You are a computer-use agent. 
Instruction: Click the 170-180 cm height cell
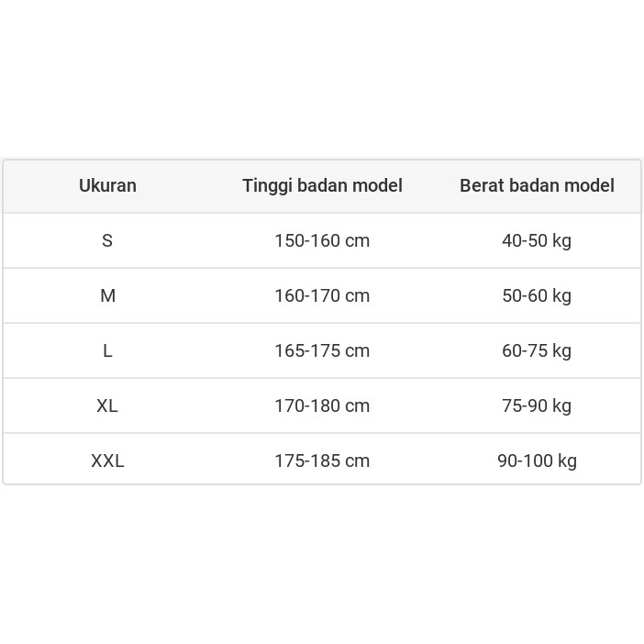[322, 405]
